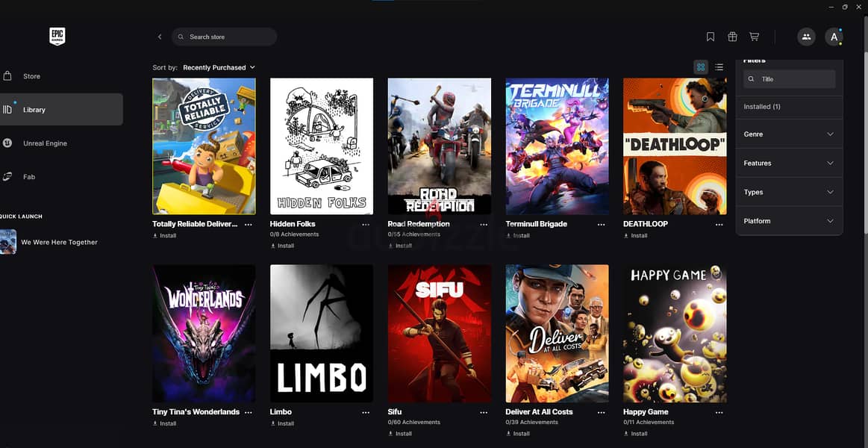Open the gift redeem icon
868x448 pixels.
(x=732, y=37)
